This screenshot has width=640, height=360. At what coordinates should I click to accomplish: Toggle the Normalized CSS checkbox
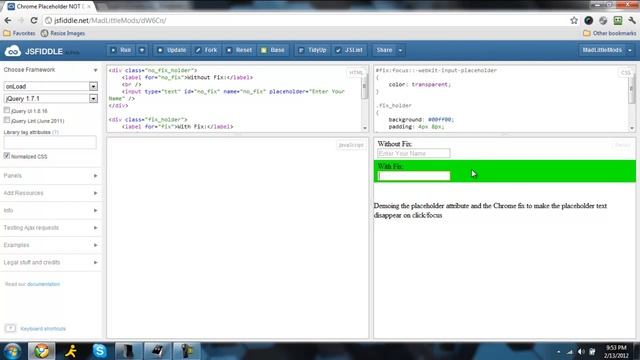[7, 156]
